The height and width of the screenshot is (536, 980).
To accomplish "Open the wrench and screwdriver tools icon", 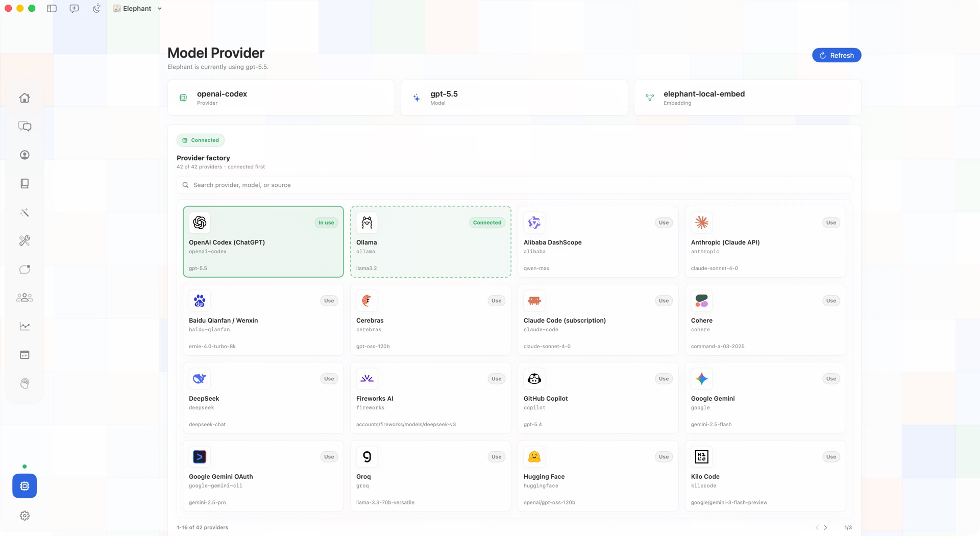I will [24, 240].
